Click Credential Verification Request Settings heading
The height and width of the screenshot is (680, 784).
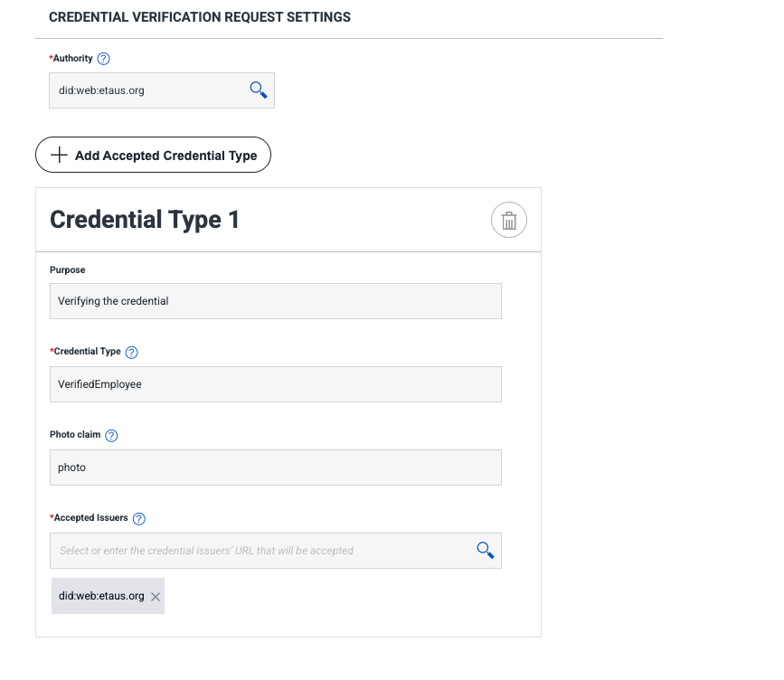(x=200, y=17)
